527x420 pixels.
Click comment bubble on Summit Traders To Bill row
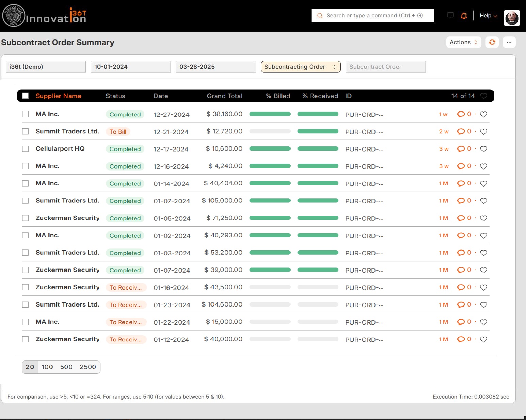461,131
